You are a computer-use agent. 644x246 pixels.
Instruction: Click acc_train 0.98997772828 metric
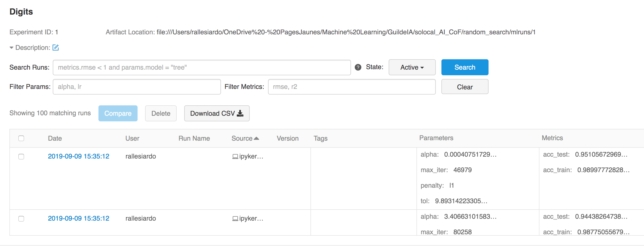point(586,170)
